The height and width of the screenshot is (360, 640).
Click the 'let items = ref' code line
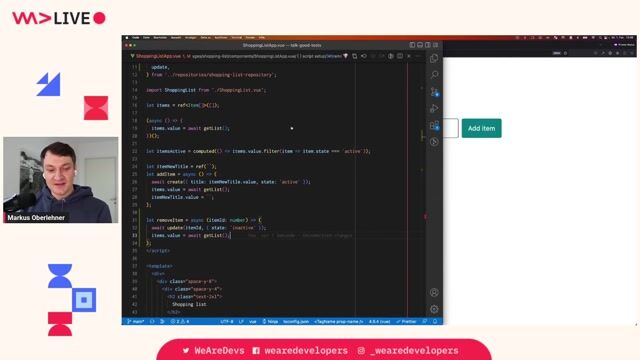point(182,105)
